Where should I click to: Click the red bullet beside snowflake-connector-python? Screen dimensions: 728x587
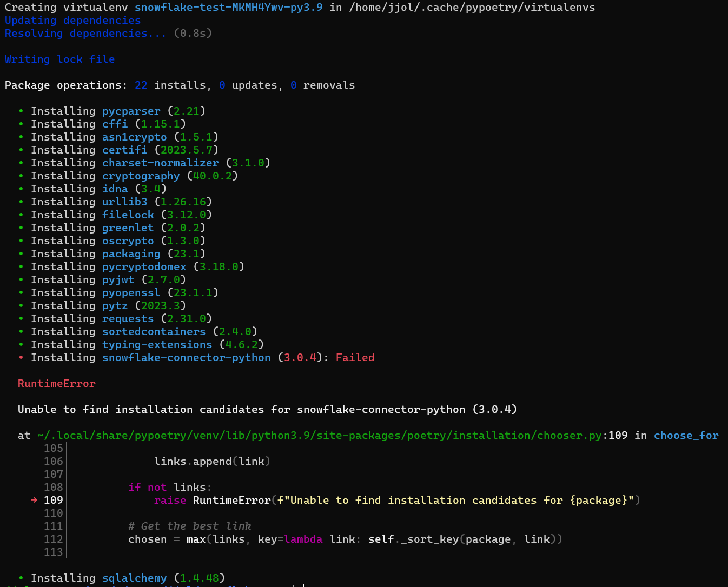point(21,357)
